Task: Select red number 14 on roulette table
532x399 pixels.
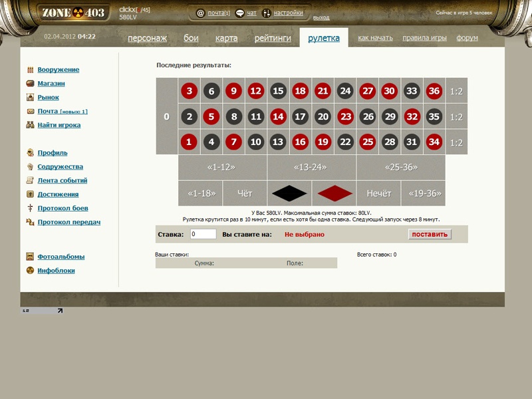Action: coord(278,116)
